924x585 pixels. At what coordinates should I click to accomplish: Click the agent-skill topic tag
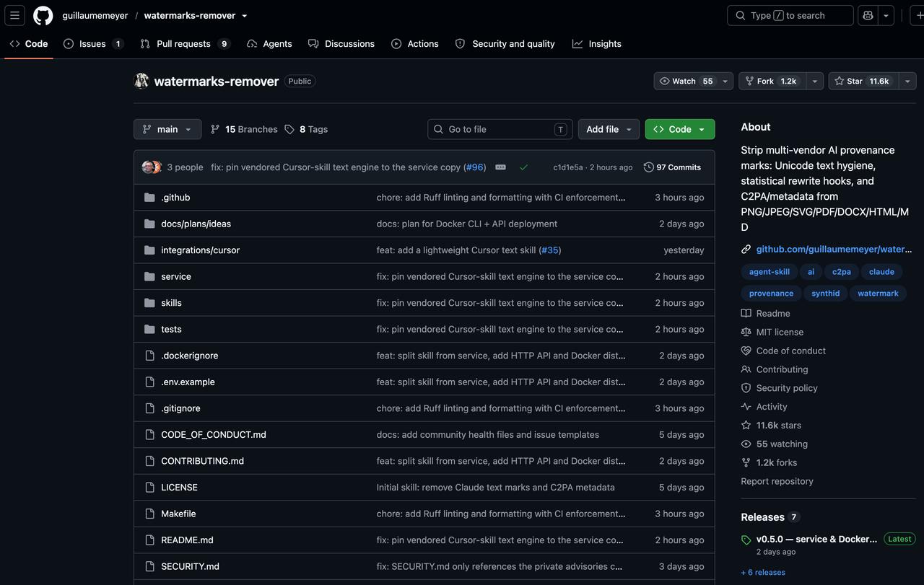coord(770,272)
